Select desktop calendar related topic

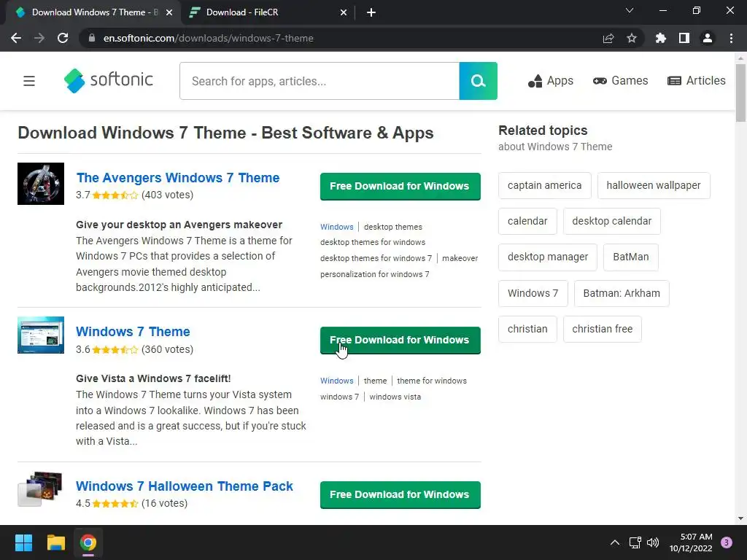coord(612,222)
